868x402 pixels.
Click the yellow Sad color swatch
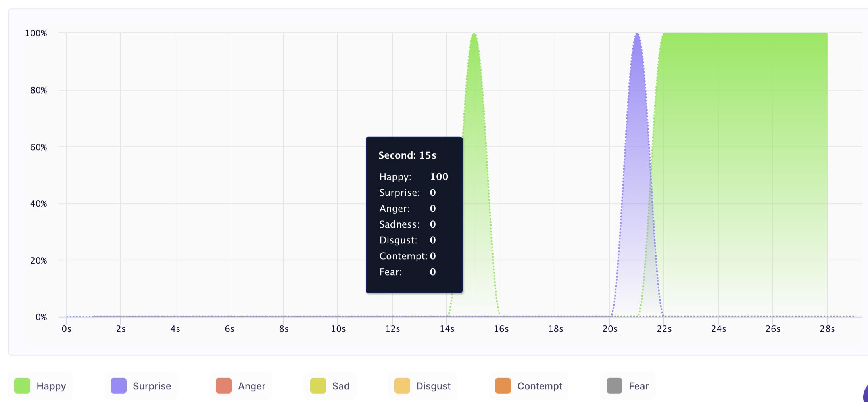[318, 386]
